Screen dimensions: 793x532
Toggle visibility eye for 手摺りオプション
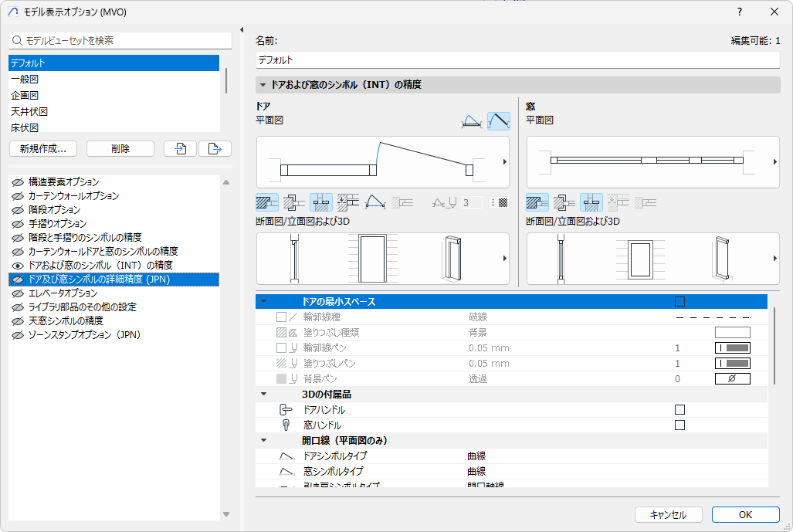pyautogui.click(x=18, y=223)
